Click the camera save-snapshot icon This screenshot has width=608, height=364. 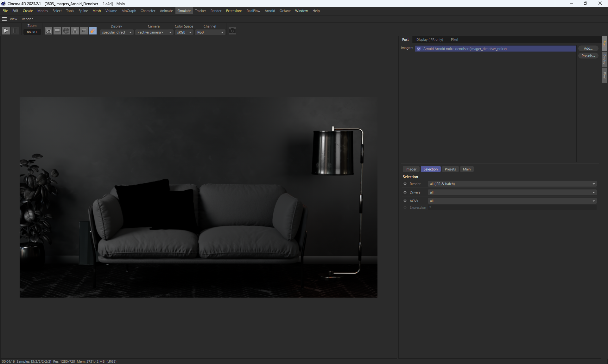coord(232,31)
